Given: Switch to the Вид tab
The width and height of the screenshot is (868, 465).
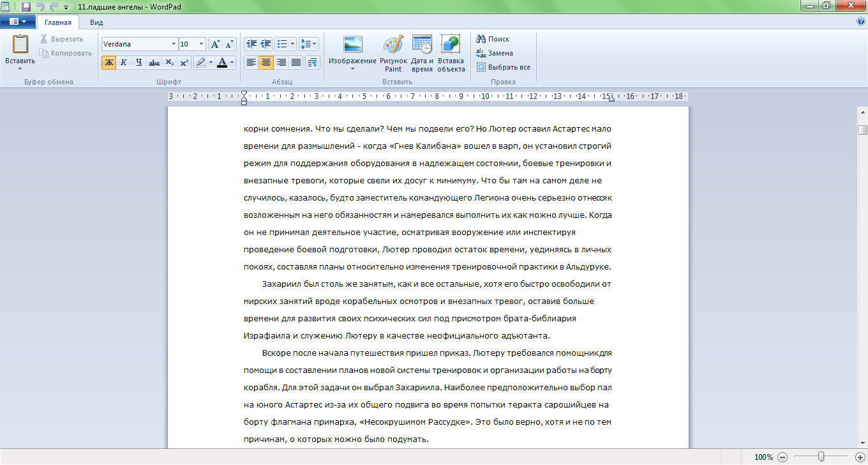Looking at the screenshot, I should [x=96, y=22].
